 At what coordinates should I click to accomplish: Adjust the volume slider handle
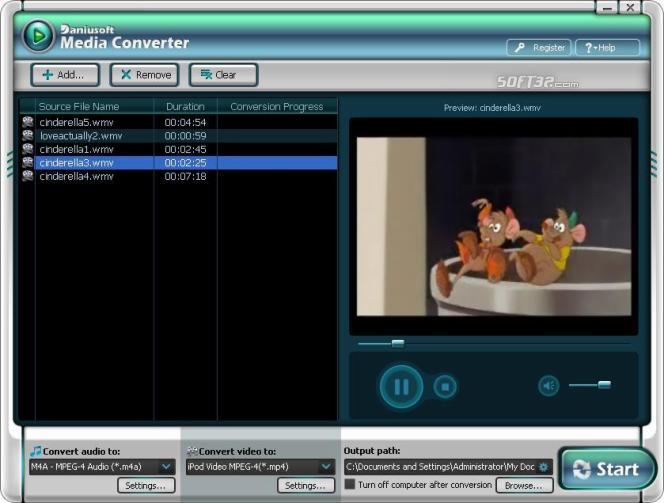[x=604, y=384]
